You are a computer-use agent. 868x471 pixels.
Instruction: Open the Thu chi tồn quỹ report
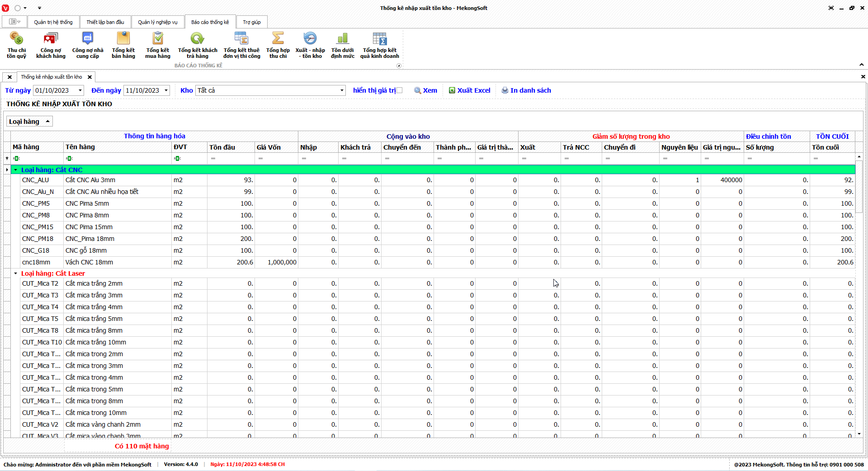(16, 45)
